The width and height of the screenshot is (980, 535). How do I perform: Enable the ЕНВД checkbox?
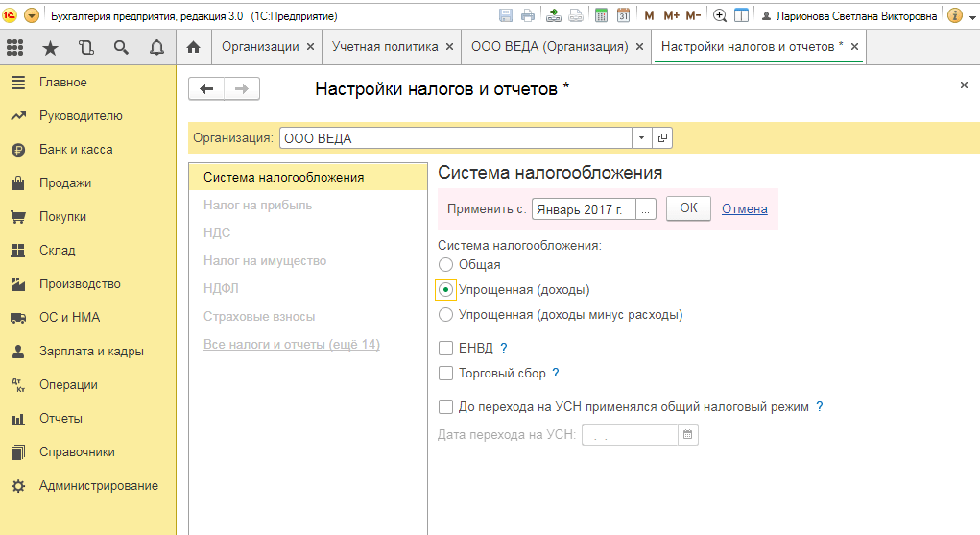(445, 348)
